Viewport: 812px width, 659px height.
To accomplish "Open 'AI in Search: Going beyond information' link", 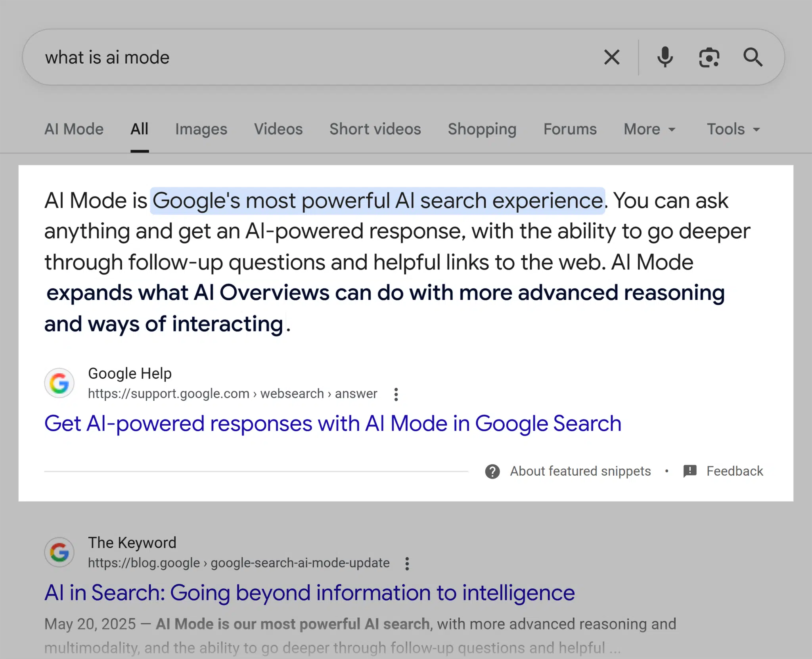I will point(309,593).
